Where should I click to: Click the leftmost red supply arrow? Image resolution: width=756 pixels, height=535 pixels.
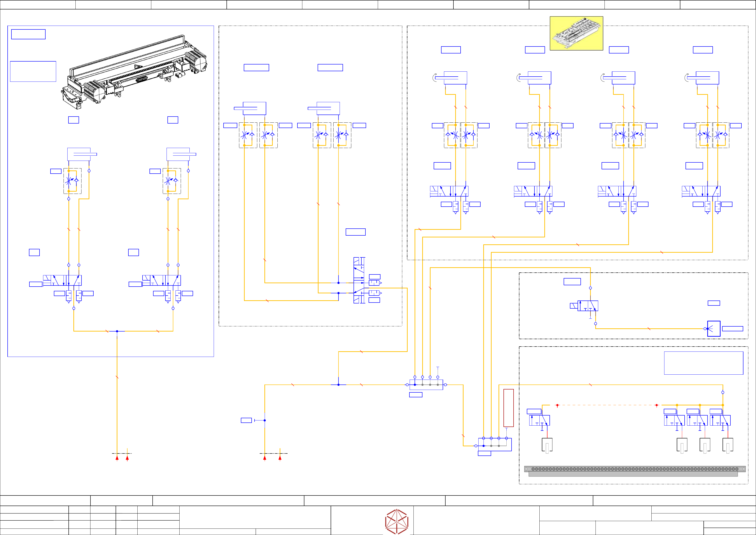(117, 458)
